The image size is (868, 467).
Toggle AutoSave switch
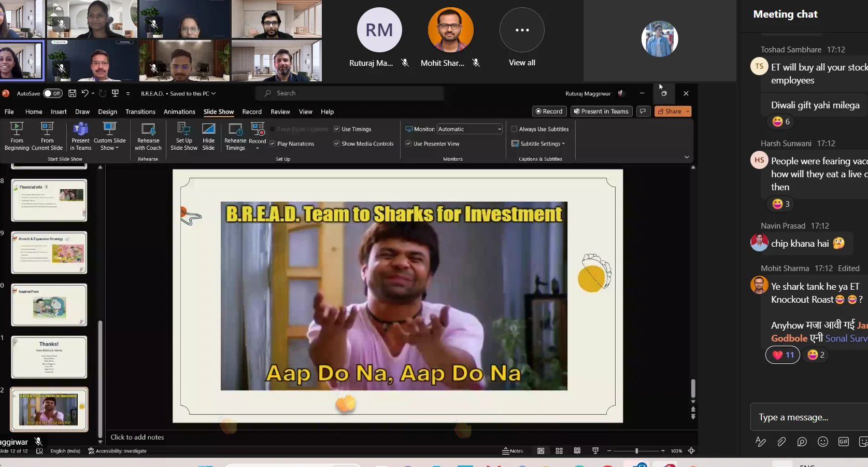52,93
